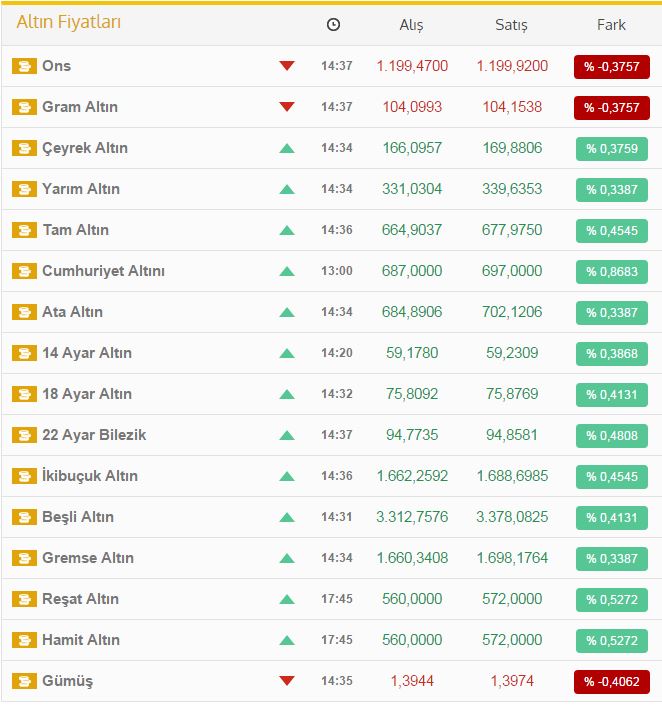Click the % 0,3868 badge for 14 Ayar Altın
662x705 pixels.
(x=612, y=354)
